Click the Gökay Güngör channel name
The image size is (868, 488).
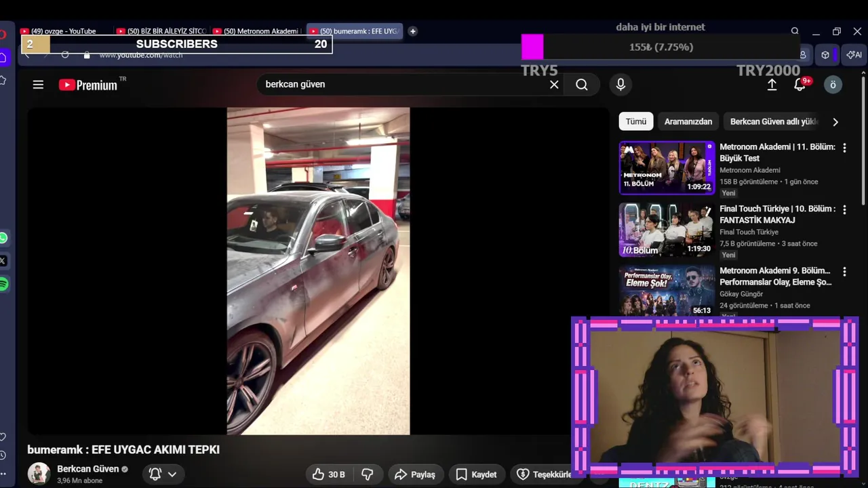coord(741,294)
